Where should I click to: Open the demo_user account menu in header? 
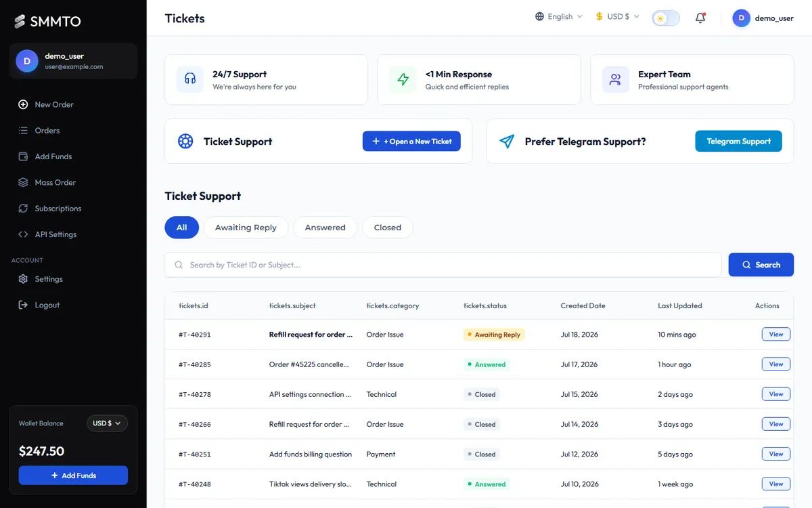[763, 18]
